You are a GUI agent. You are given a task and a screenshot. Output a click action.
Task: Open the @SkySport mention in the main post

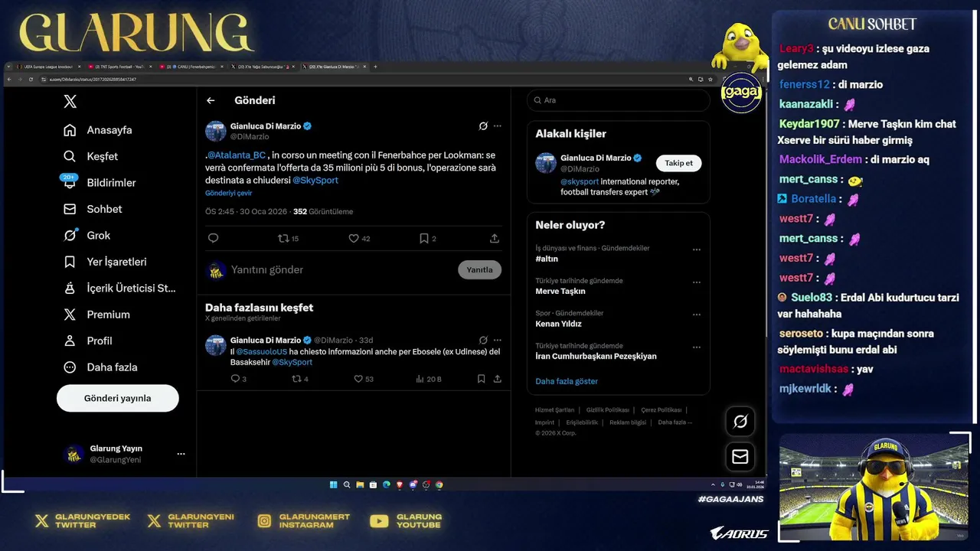click(x=315, y=181)
